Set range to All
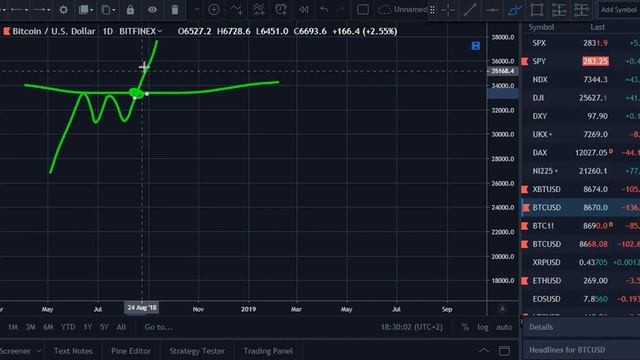 (x=121, y=327)
